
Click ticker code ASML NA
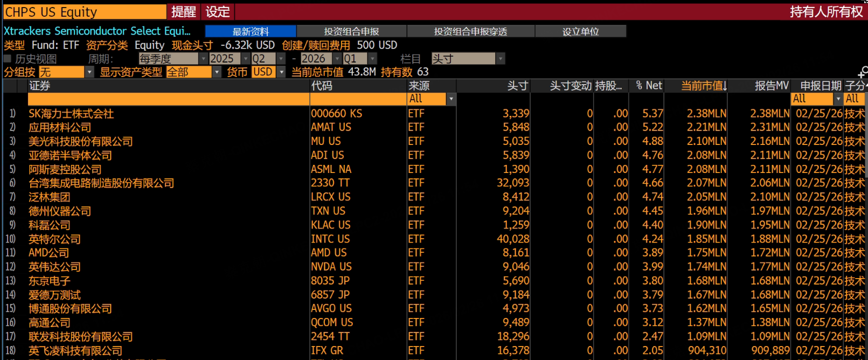pos(331,169)
